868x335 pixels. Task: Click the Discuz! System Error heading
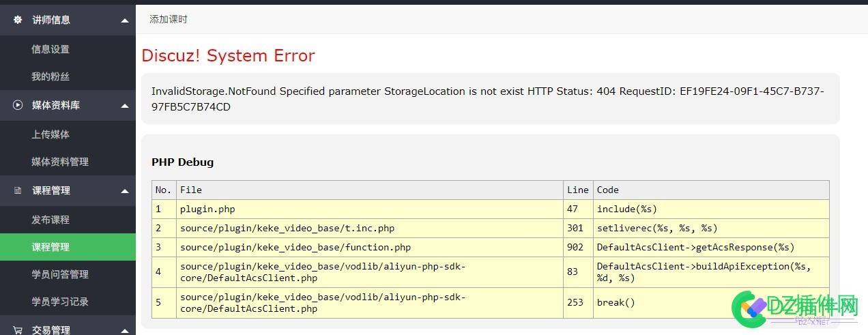(x=228, y=55)
